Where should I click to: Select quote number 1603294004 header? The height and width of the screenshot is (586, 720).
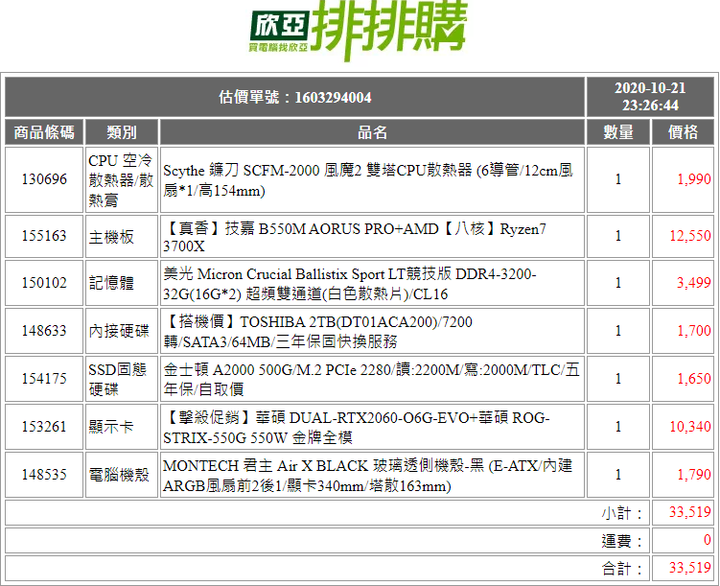point(295,97)
